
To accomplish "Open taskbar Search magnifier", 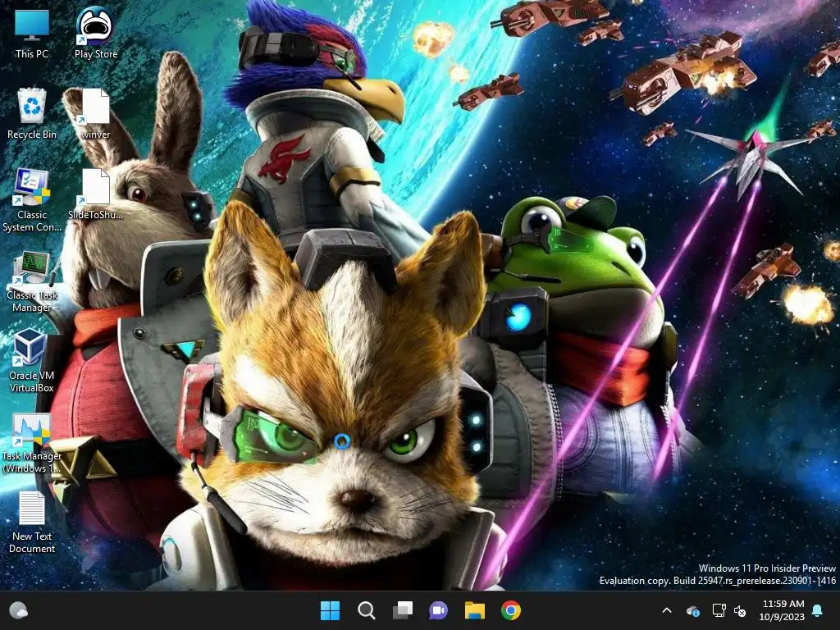I will pyautogui.click(x=367, y=610).
